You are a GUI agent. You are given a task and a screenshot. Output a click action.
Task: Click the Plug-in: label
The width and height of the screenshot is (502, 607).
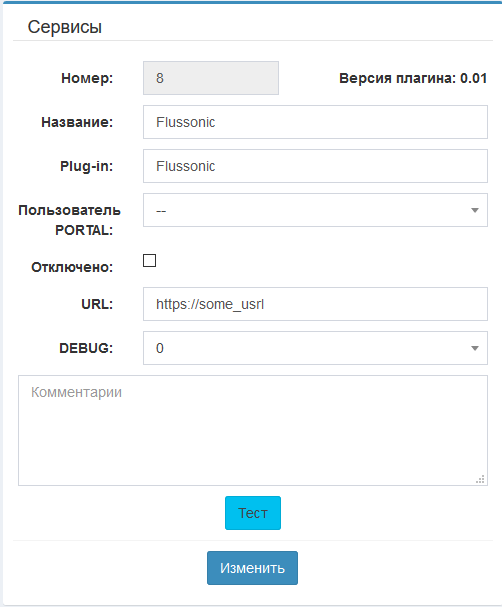coord(86,166)
